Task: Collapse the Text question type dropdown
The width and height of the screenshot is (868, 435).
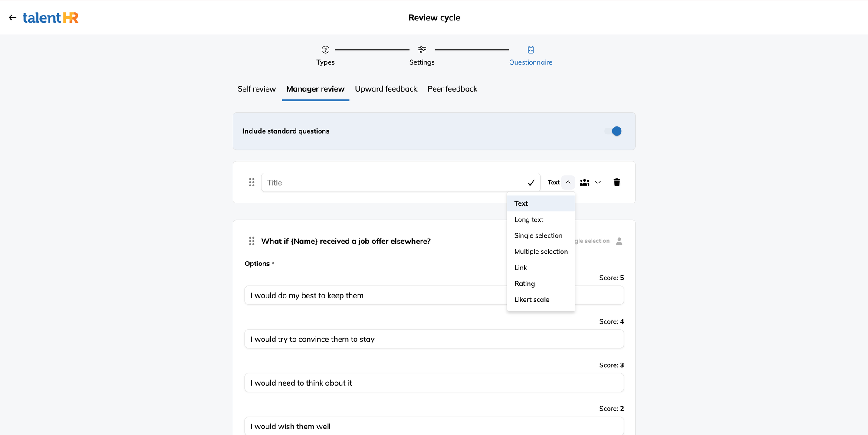Action: click(568, 183)
